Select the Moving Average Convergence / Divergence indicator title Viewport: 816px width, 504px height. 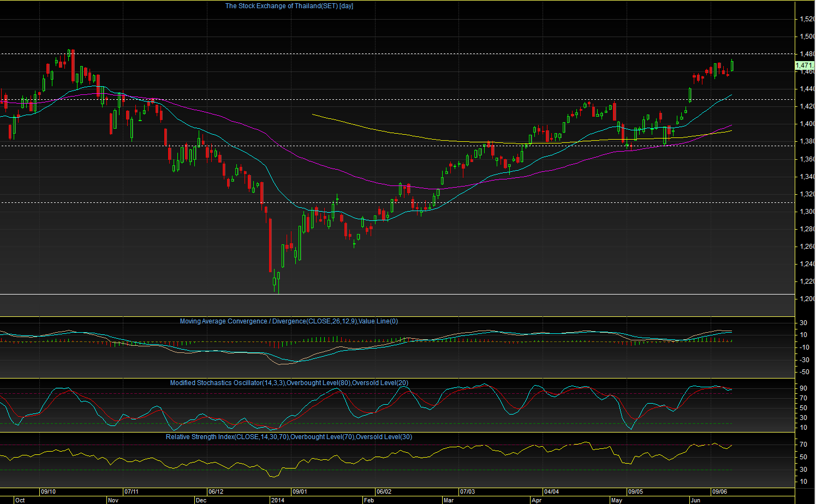pyautogui.click(x=289, y=321)
